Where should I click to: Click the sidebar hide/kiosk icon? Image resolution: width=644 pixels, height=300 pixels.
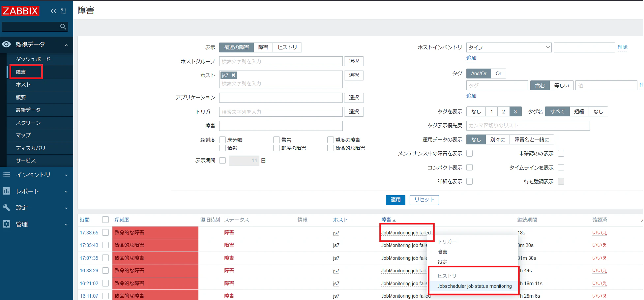tap(64, 11)
